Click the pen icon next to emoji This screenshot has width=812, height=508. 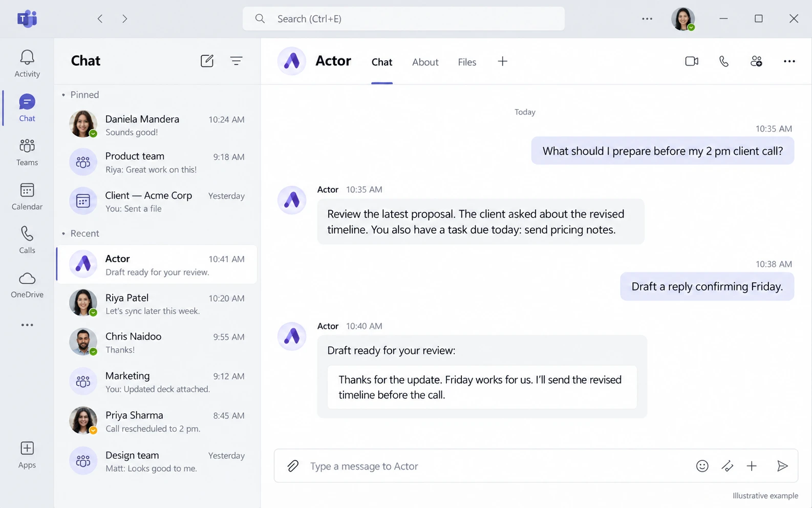pyautogui.click(x=727, y=465)
